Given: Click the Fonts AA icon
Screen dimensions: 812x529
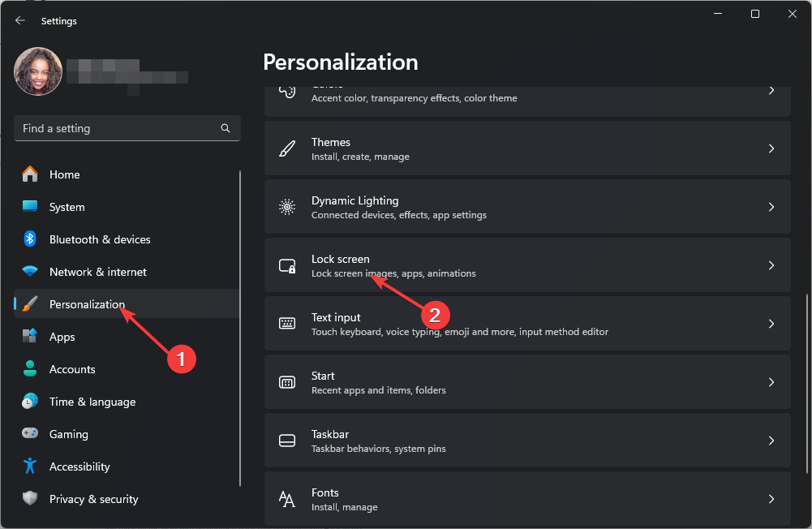Looking at the screenshot, I should point(287,499).
